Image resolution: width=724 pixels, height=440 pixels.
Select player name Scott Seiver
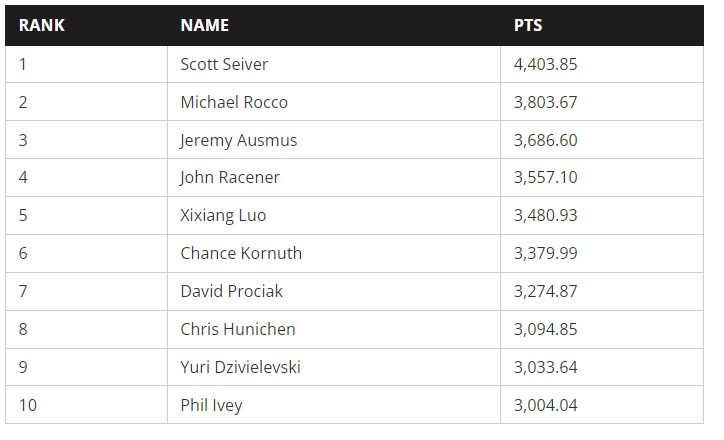point(224,64)
